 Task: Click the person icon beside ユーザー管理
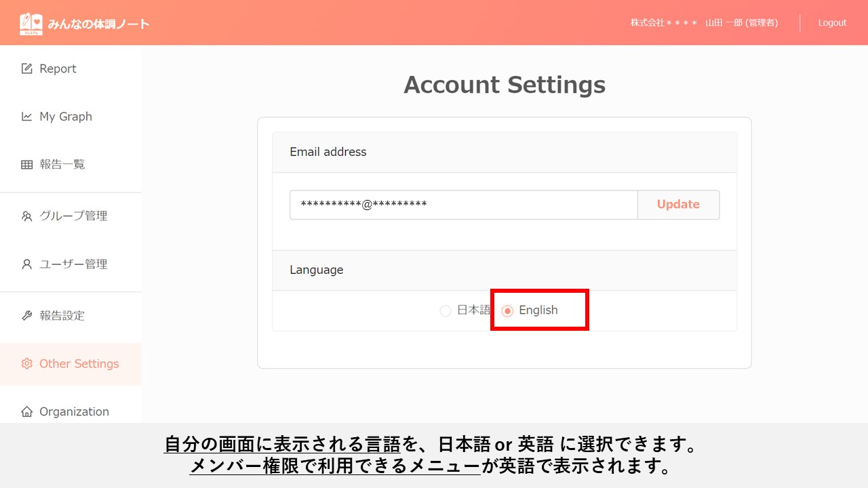[x=27, y=264]
